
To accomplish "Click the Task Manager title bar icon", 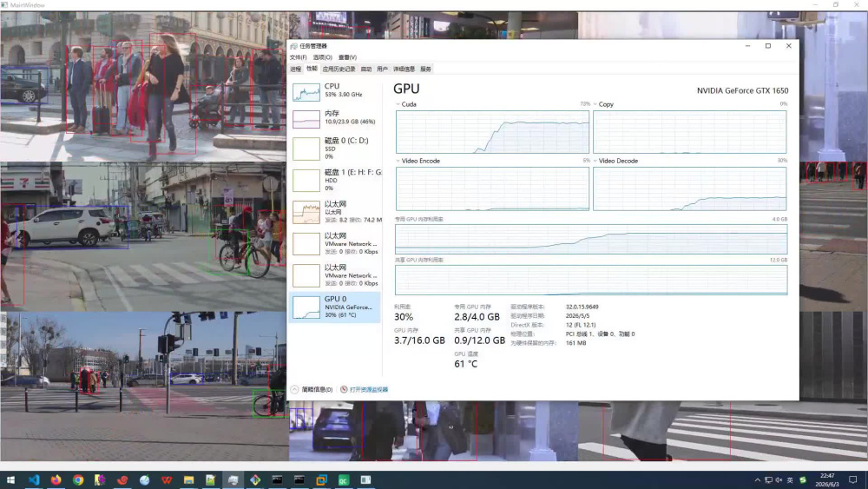I will tap(294, 46).
